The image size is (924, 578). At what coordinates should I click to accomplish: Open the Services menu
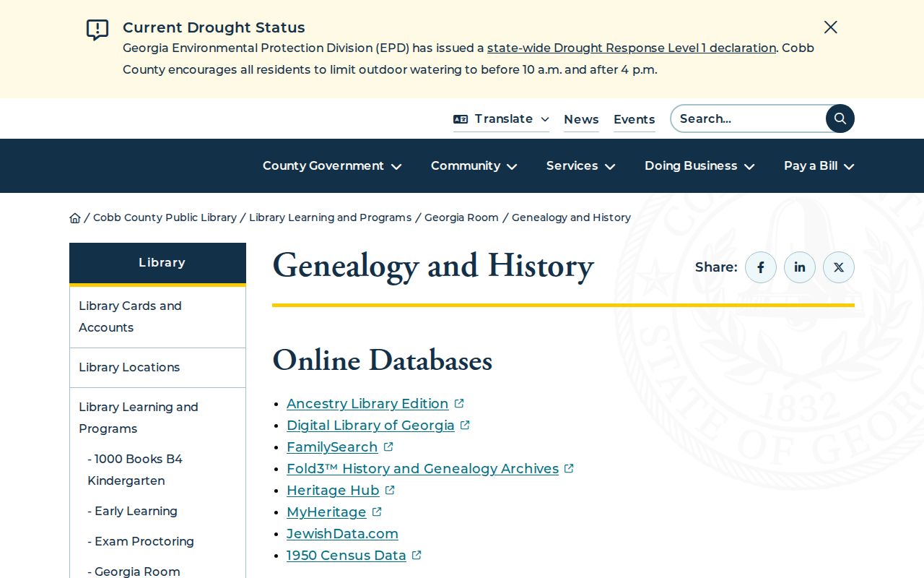pos(572,165)
